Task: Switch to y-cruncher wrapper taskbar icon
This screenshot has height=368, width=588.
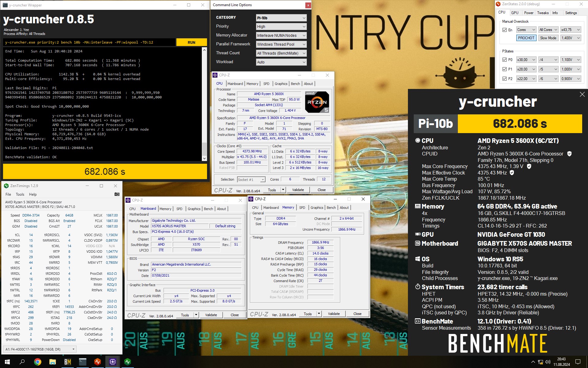Action: [x=83, y=362]
